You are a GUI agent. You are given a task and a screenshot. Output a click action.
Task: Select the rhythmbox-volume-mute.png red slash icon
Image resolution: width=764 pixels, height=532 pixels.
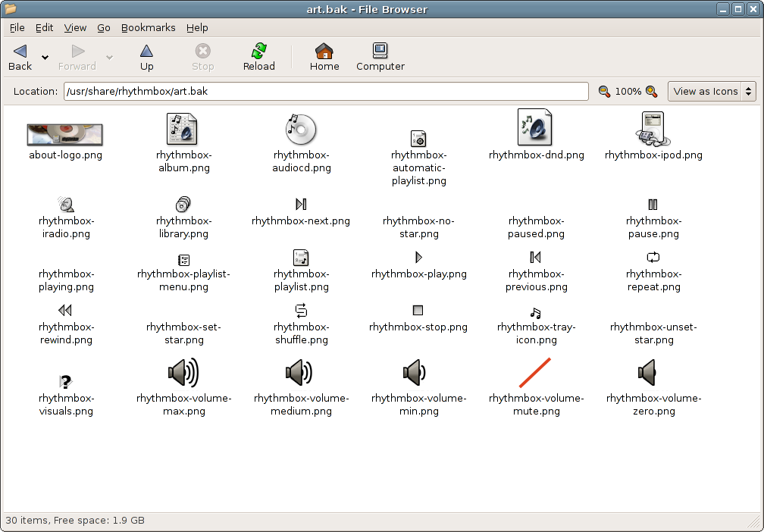click(535, 373)
